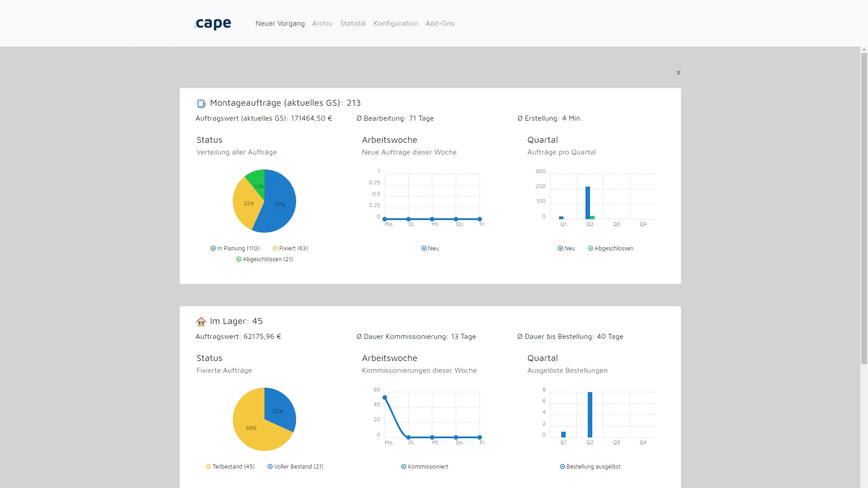Click the Ø Dauer bis Bestellung: 40 Tage text
868x488 pixels.
[x=570, y=337]
